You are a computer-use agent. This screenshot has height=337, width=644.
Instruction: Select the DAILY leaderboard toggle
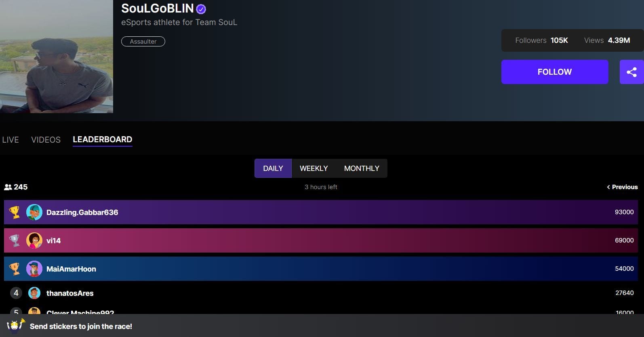click(x=273, y=168)
